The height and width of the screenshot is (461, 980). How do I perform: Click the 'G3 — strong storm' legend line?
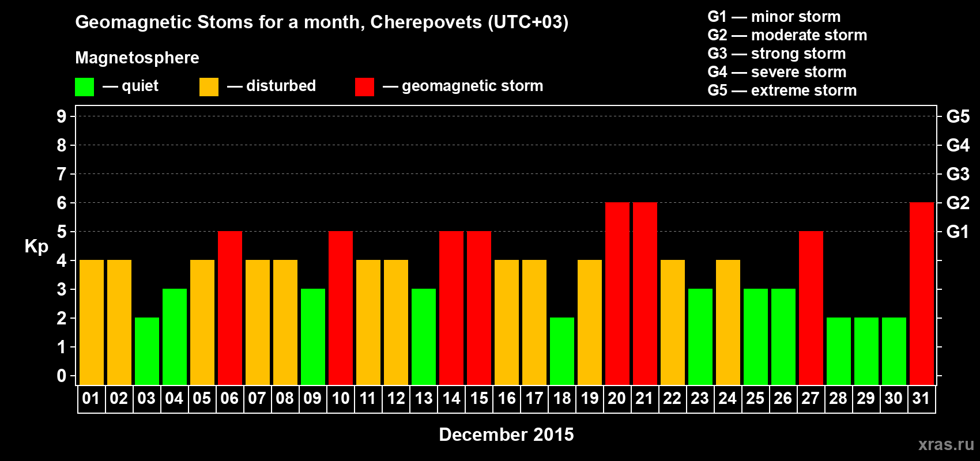[x=777, y=54]
